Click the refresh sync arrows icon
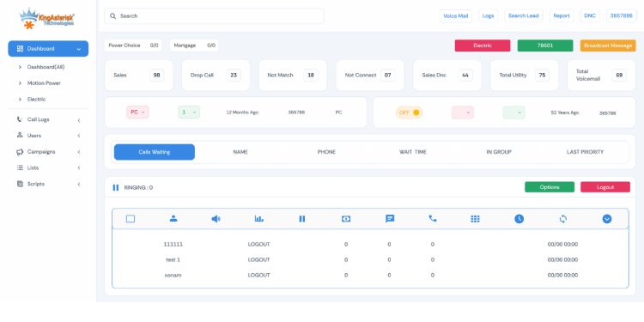The height and width of the screenshot is (322, 644). click(x=563, y=219)
